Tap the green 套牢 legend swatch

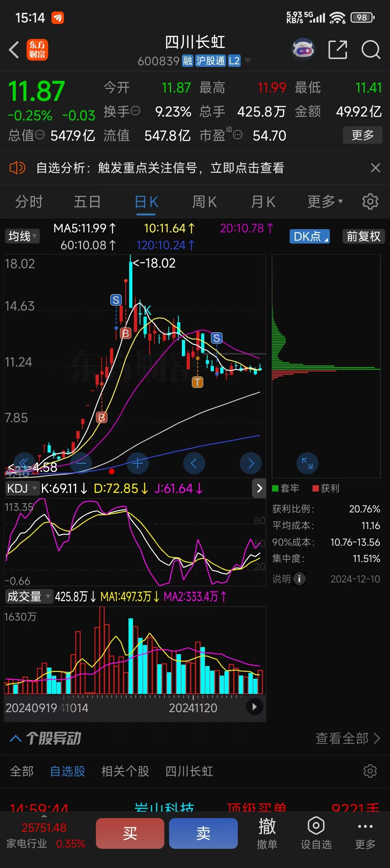275,488
